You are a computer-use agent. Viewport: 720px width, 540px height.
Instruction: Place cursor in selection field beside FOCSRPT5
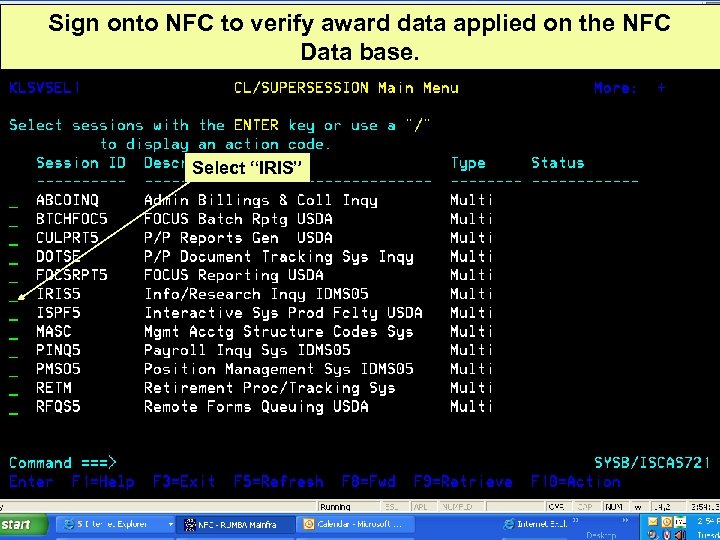pos(13,281)
